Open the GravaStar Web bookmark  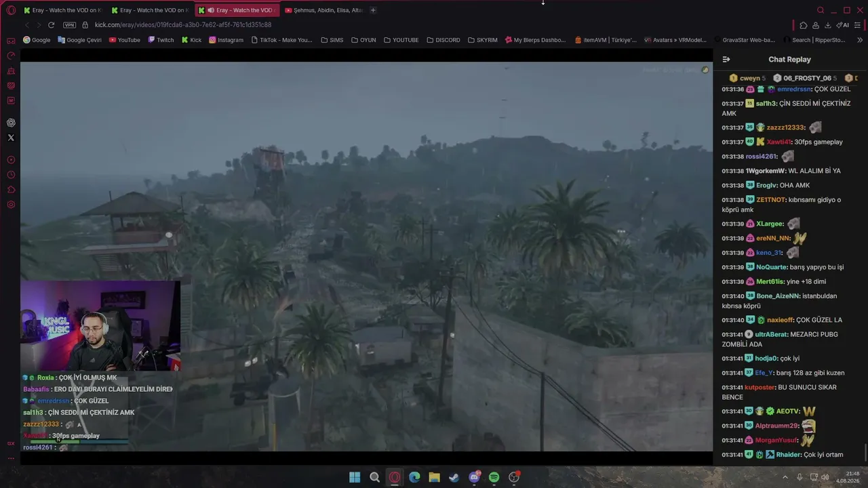pyautogui.click(x=745, y=40)
